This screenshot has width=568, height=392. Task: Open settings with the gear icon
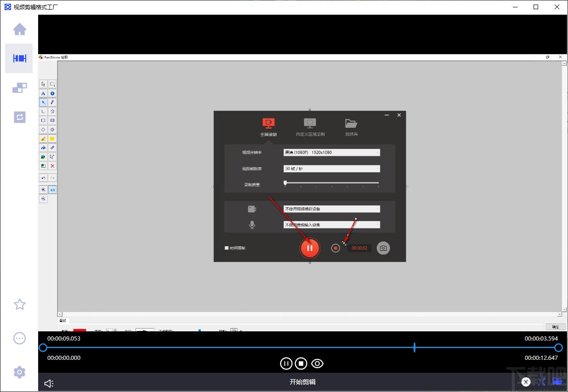coord(19,372)
